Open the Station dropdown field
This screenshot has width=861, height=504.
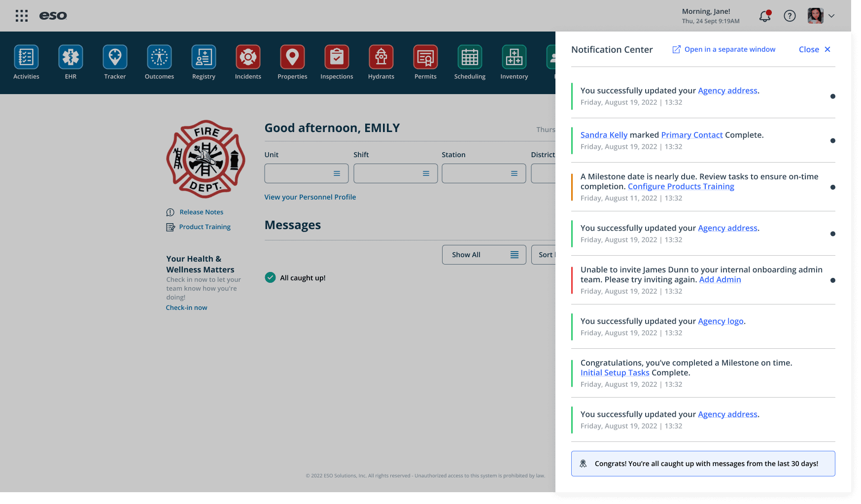484,173
